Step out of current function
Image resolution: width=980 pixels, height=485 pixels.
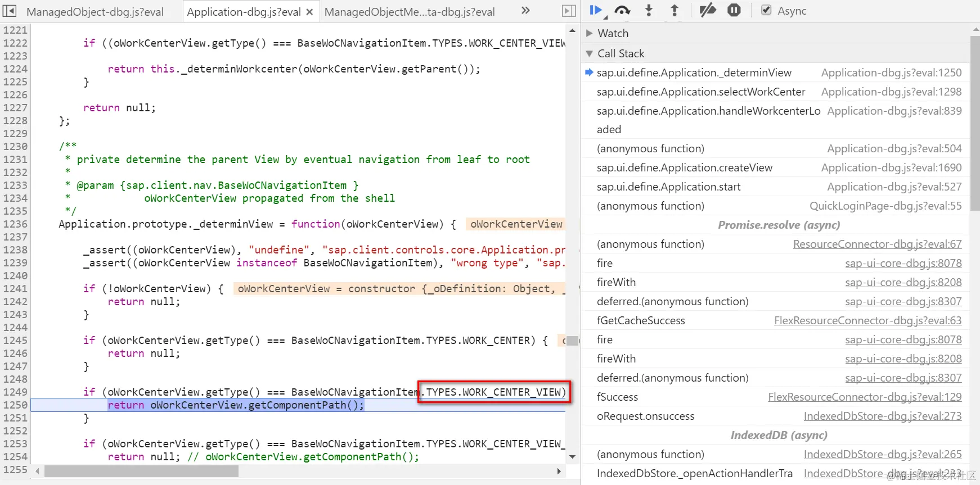coord(675,10)
